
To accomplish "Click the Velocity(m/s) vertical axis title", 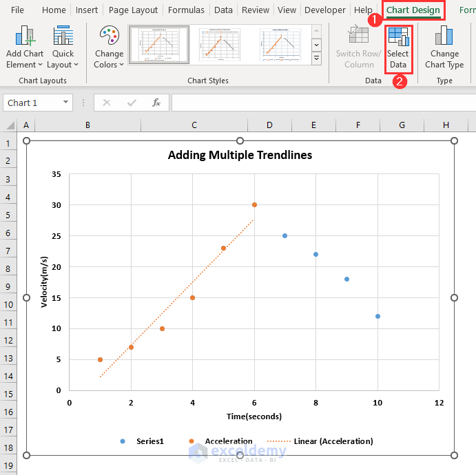I will tap(44, 282).
